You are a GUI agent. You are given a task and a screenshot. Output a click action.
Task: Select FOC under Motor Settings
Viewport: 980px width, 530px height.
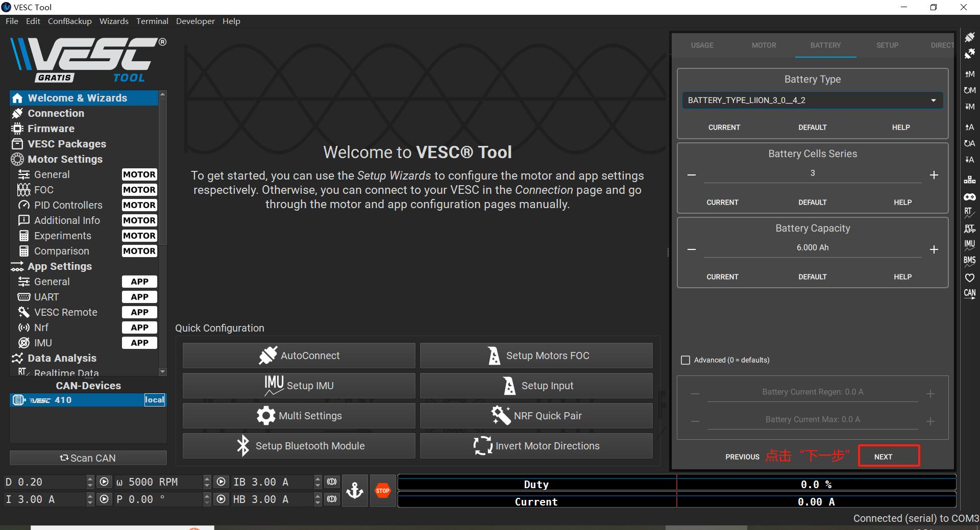click(84, 190)
